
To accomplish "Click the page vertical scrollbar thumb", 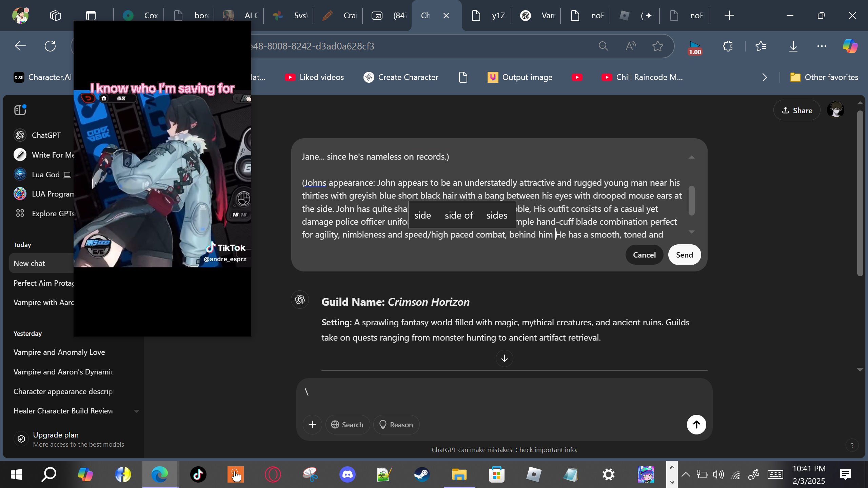I will coord(860,193).
